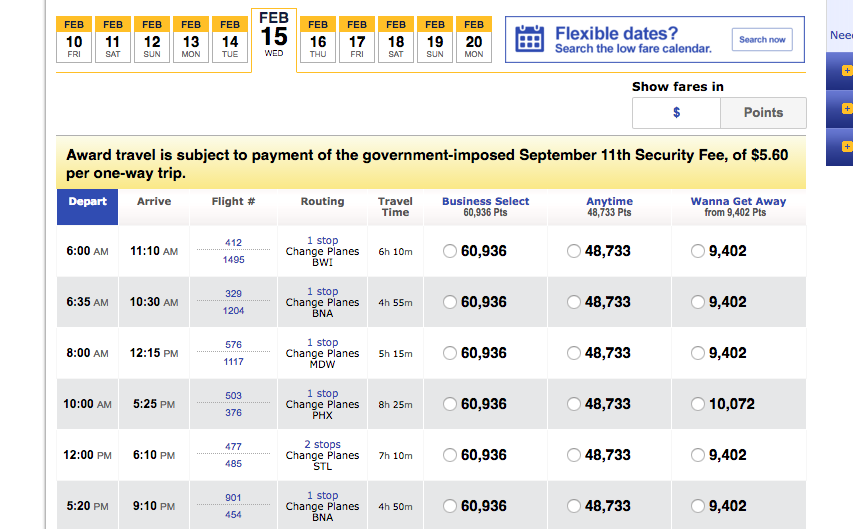853x529 pixels.
Task: Click the calendar icon beside Flexible dates
Action: point(529,39)
